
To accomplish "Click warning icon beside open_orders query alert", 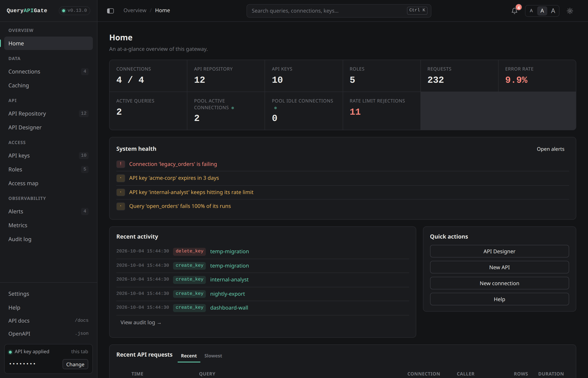I will [x=121, y=206].
